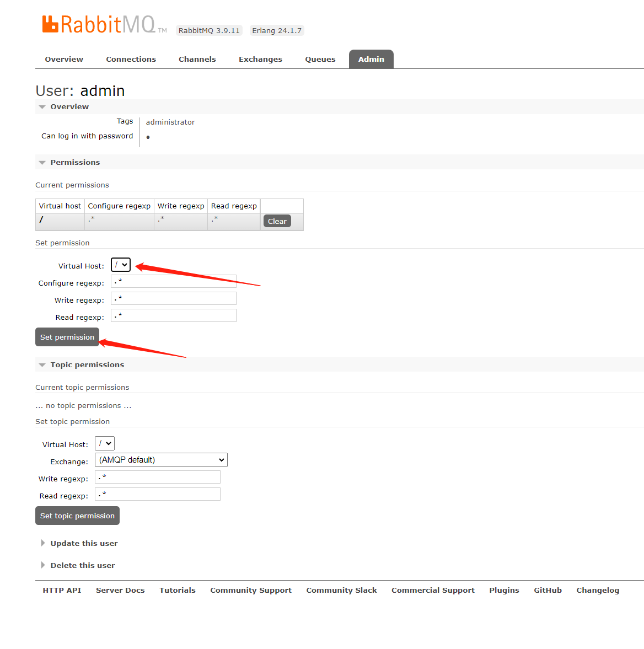This screenshot has width=644, height=649.
Task: Open the Changelog footer link
Action: coord(598,590)
